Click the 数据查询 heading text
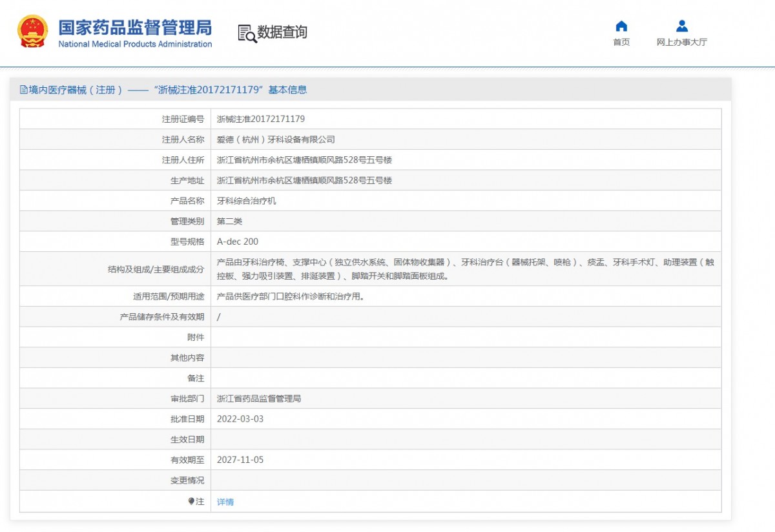Image resolution: width=775 pixels, height=532 pixels. point(282,32)
